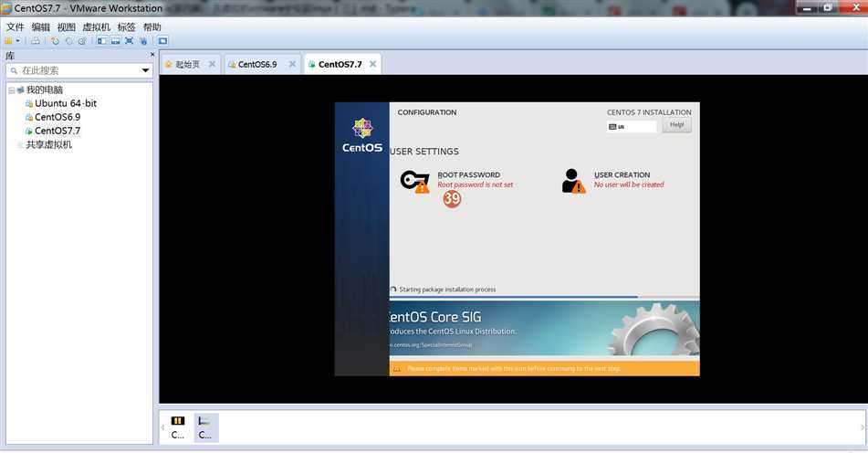This screenshot has height=453, width=868.
Task: Click the CentOS Core SIG banner
Action: (545, 329)
